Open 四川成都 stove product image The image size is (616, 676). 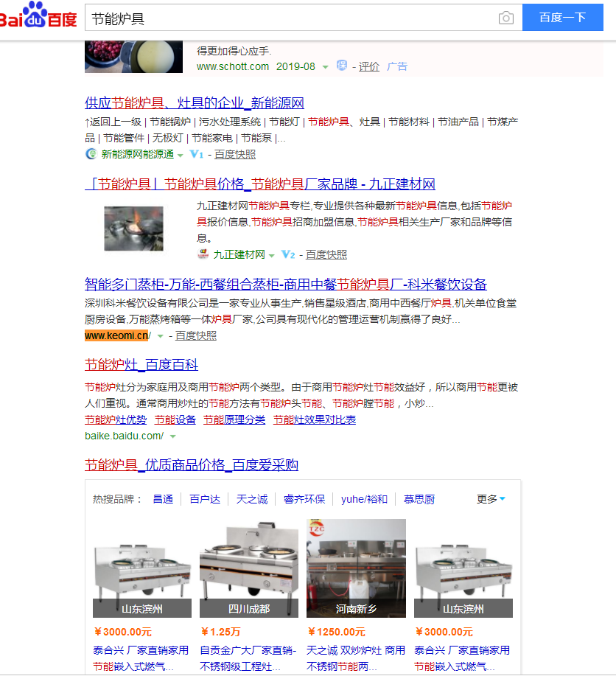point(249,568)
